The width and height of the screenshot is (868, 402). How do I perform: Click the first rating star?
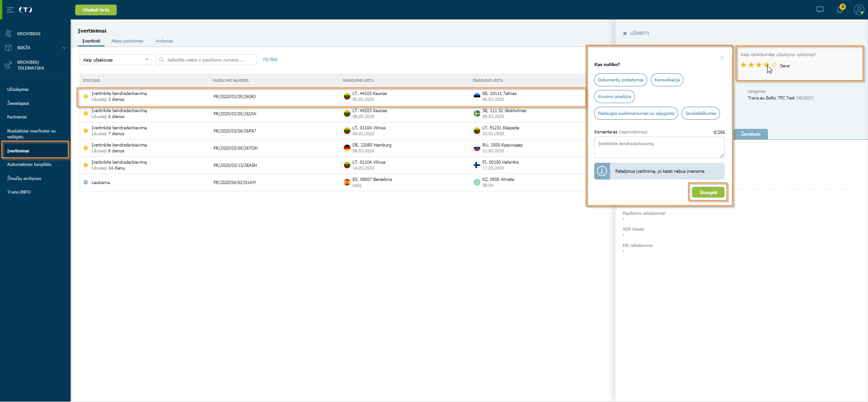[744, 65]
